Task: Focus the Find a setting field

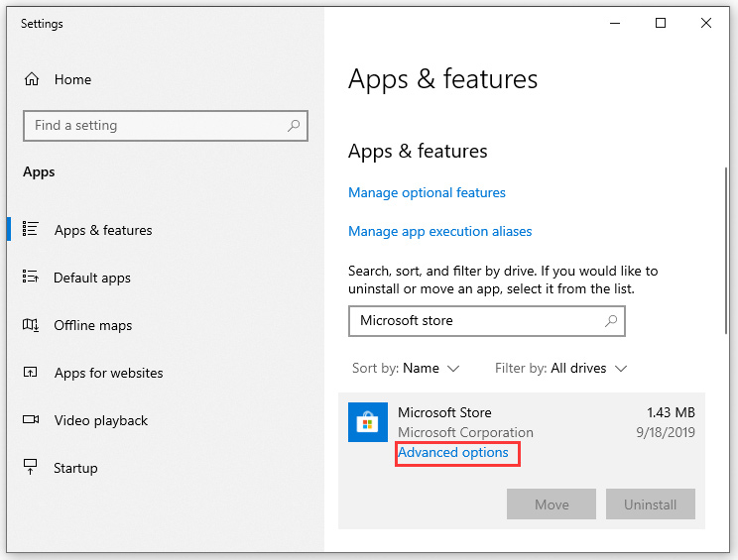Action: point(166,126)
